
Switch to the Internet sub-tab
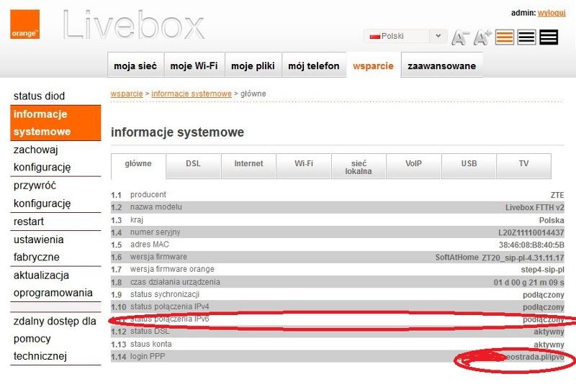[248, 166]
